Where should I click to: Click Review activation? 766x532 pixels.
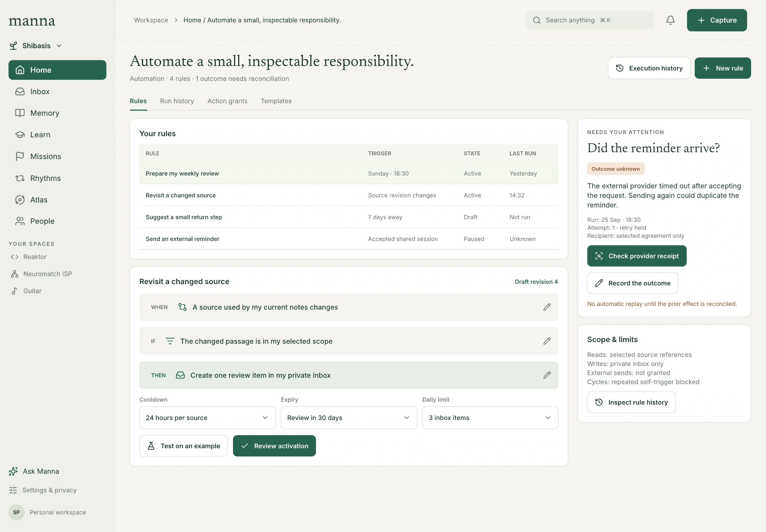click(274, 446)
